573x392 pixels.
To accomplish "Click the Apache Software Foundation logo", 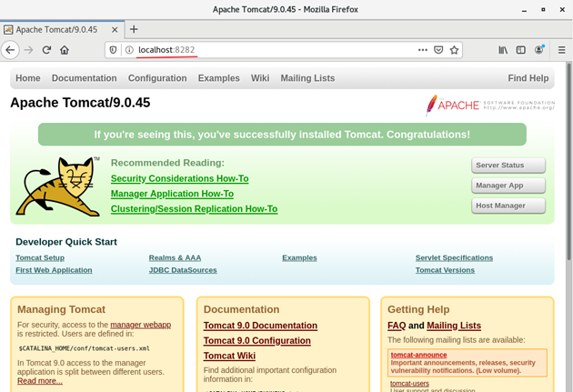I will coord(490,106).
